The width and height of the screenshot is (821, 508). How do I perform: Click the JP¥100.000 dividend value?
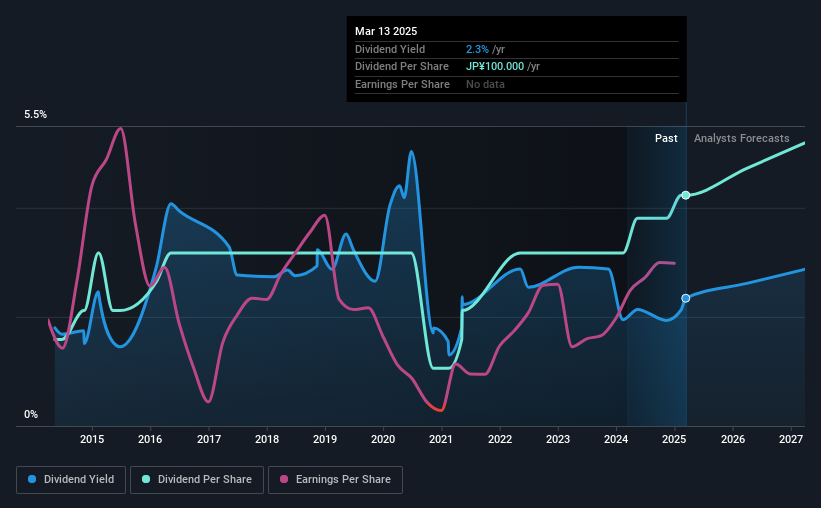[495, 67]
